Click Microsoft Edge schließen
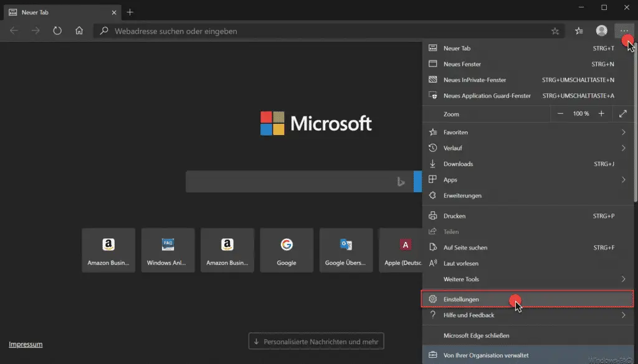This screenshot has height=364, width=638. (527, 335)
